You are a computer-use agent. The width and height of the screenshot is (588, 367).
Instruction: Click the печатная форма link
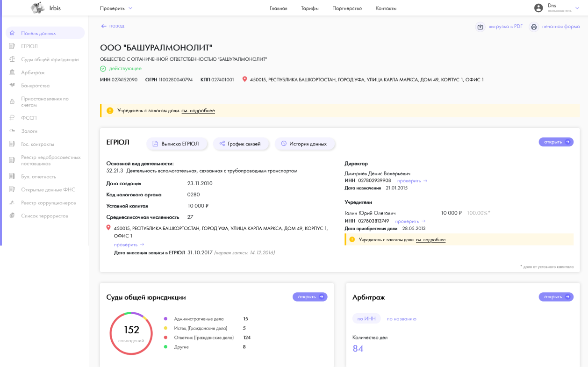tap(561, 27)
